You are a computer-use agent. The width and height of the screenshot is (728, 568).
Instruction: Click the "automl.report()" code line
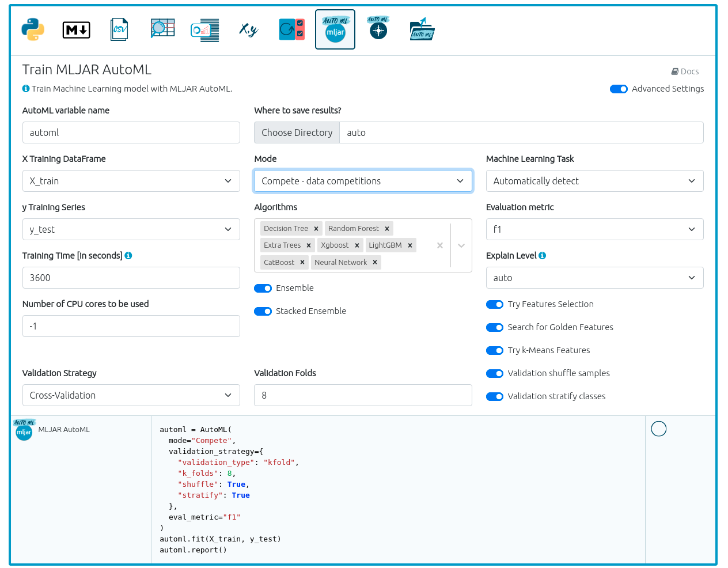tap(194, 550)
